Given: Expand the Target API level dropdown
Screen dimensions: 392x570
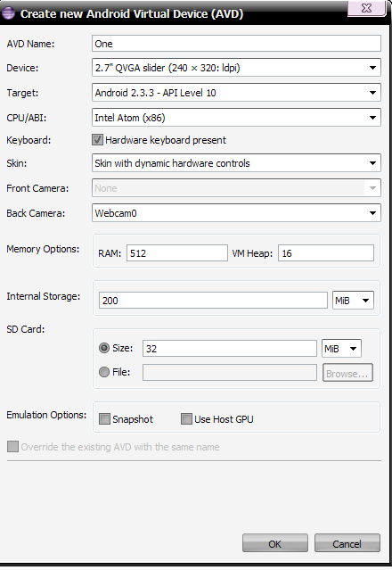Looking at the screenshot, I should click(x=236, y=93).
